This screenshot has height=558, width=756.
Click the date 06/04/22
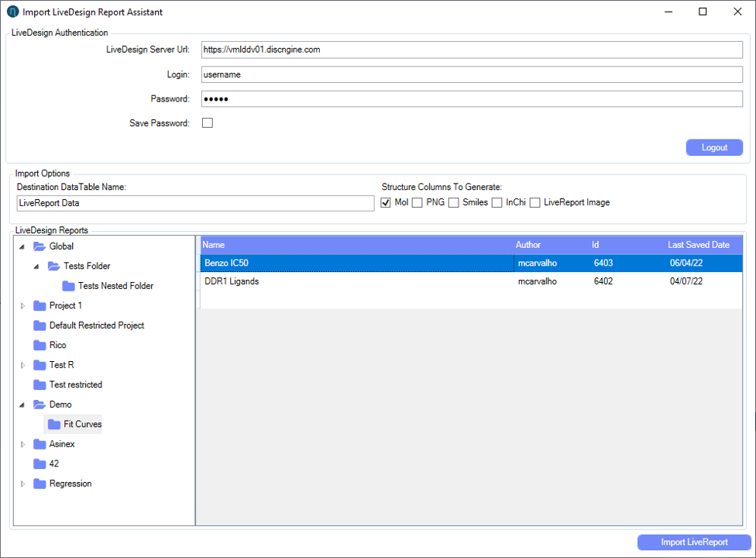tap(686, 263)
